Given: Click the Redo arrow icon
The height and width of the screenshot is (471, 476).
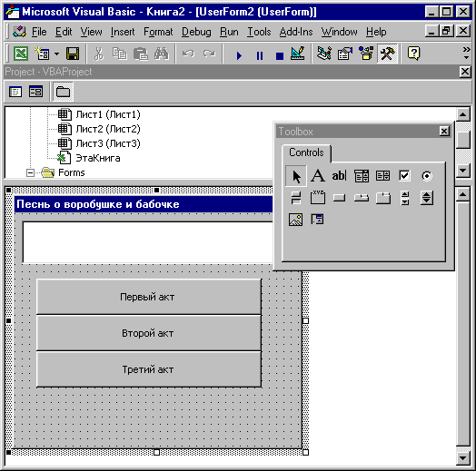Looking at the screenshot, I should (x=209, y=54).
